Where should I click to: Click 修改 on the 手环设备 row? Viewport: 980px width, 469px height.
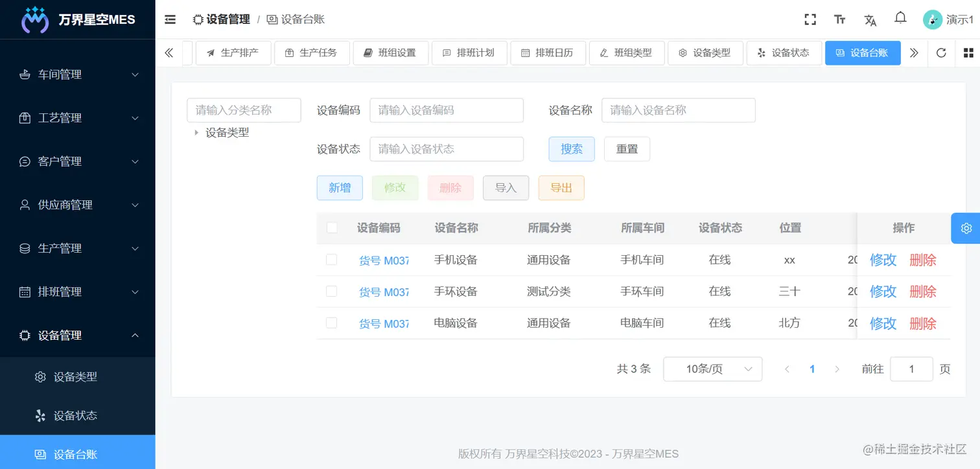coord(883,292)
